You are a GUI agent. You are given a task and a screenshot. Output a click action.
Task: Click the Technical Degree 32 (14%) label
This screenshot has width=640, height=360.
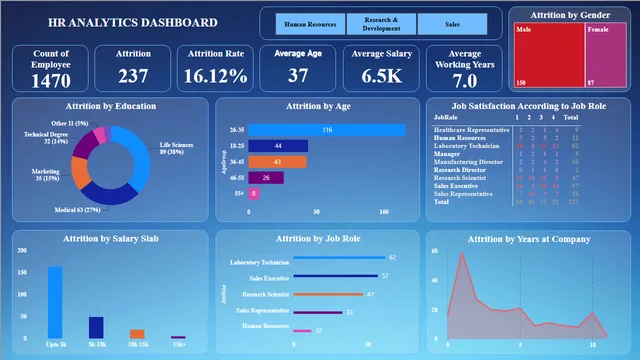46,138
